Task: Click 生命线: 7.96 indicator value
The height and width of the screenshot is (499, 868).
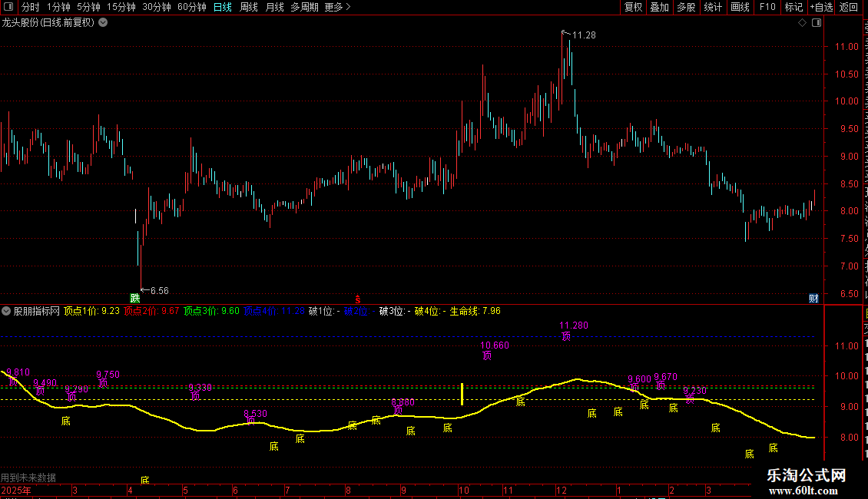Action: (475, 311)
